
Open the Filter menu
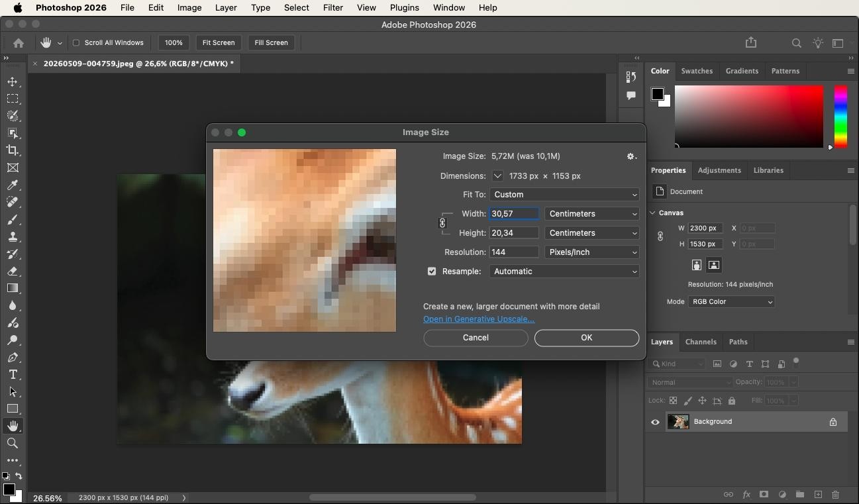pyautogui.click(x=332, y=7)
